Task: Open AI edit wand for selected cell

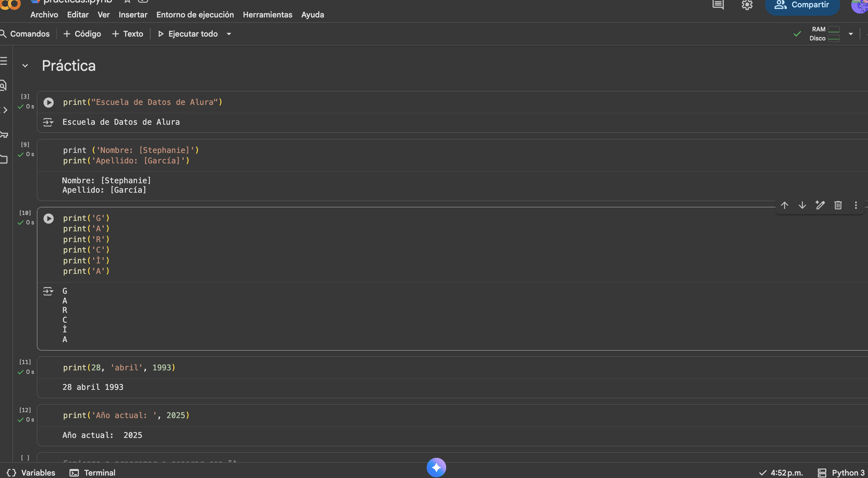Action: click(x=820, y=205)
